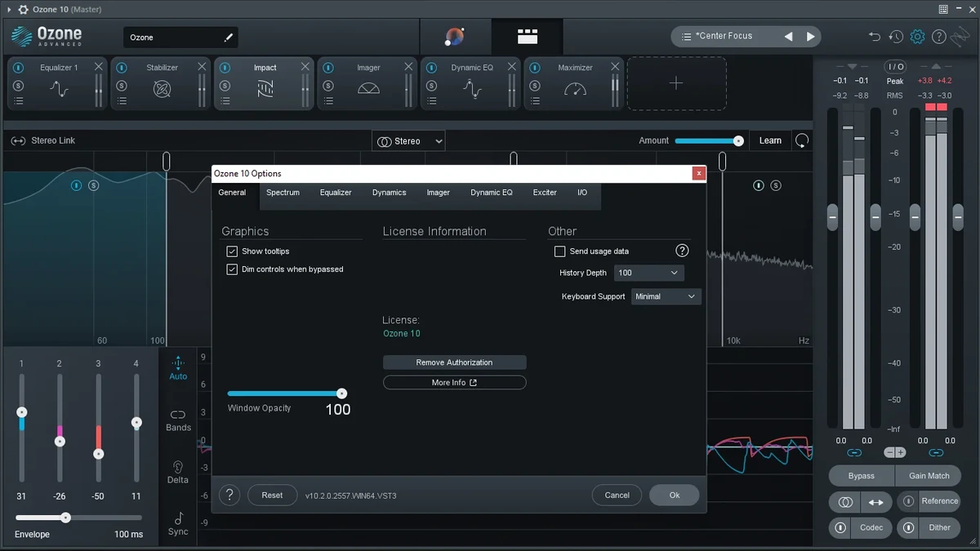Remove the Maximizer module with its X

coord(615,67)
